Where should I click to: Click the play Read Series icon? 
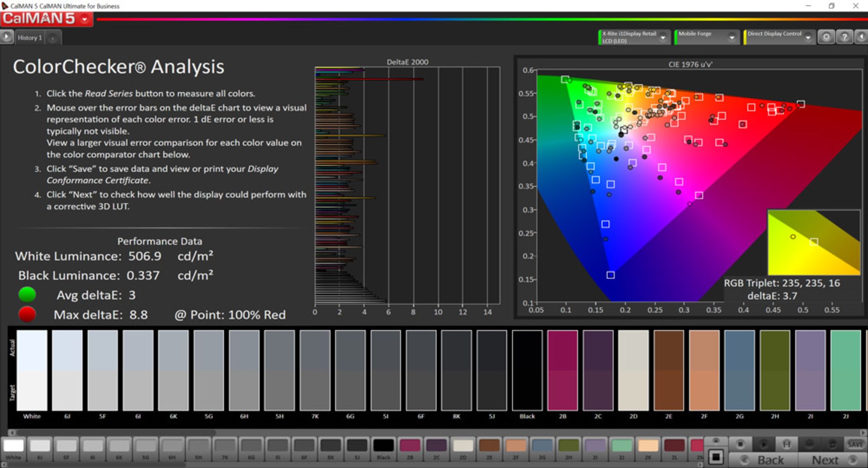[x=763, y=444]
